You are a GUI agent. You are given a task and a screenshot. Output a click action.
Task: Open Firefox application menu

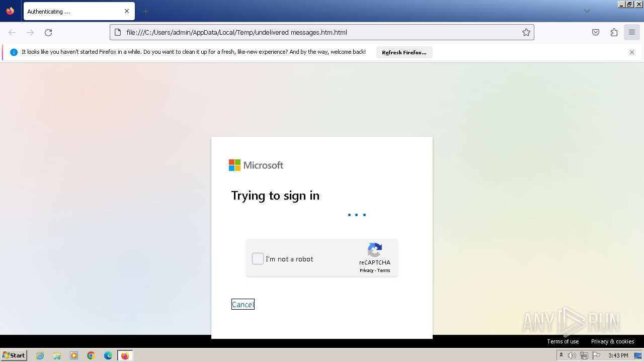click(632, 32)
